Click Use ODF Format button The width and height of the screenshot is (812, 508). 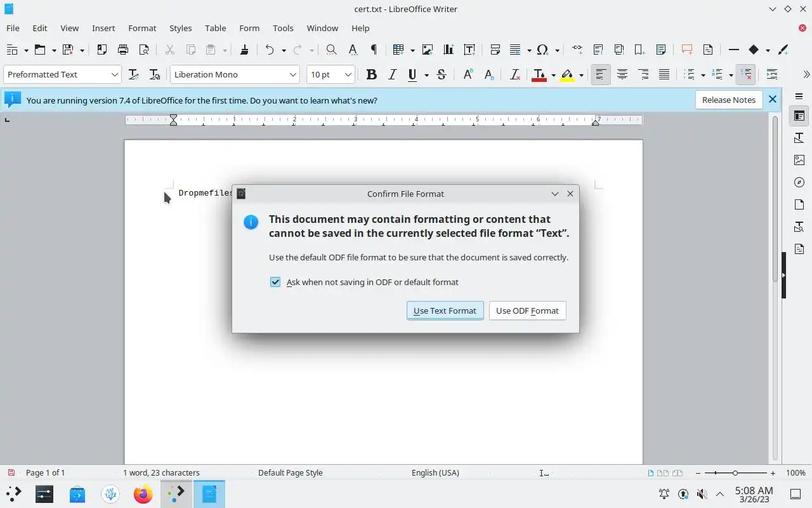click(527, 311)
